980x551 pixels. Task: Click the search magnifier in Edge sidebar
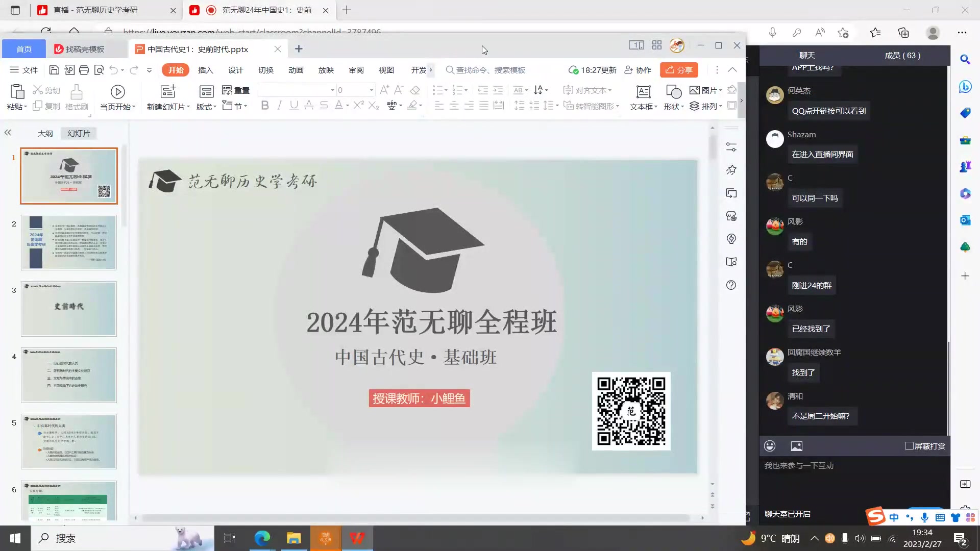pos(965,60)
